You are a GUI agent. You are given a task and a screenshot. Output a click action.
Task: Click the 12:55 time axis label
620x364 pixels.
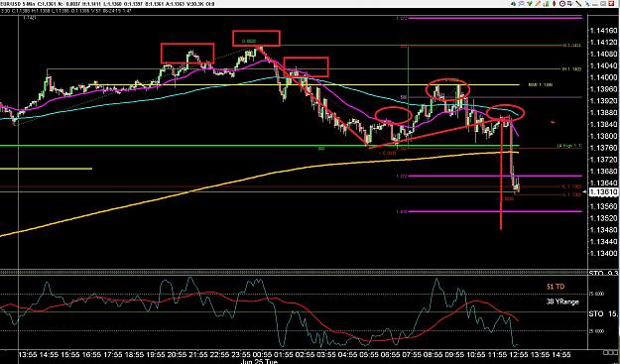pos(519,354)
